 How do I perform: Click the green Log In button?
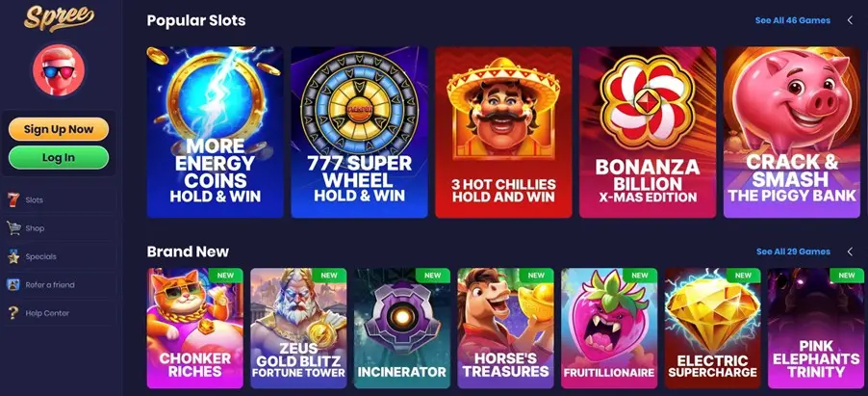coord(59,157)
